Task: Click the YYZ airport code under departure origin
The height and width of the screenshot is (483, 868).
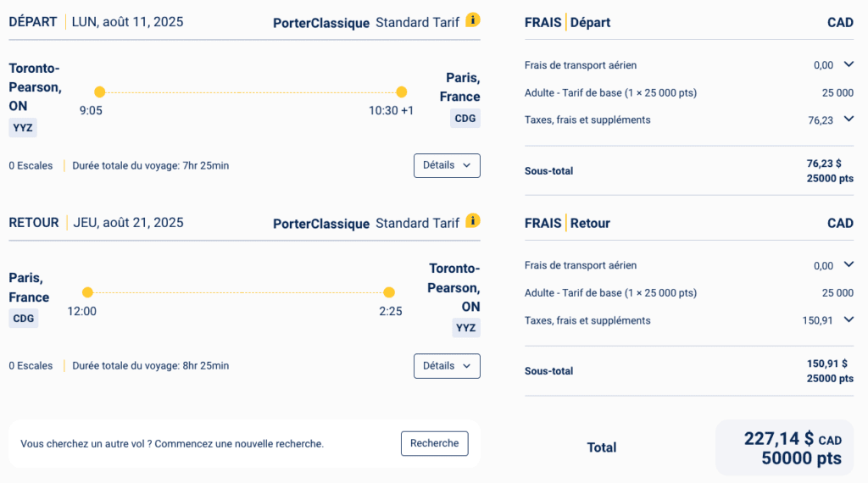Action: click(23, 128)
